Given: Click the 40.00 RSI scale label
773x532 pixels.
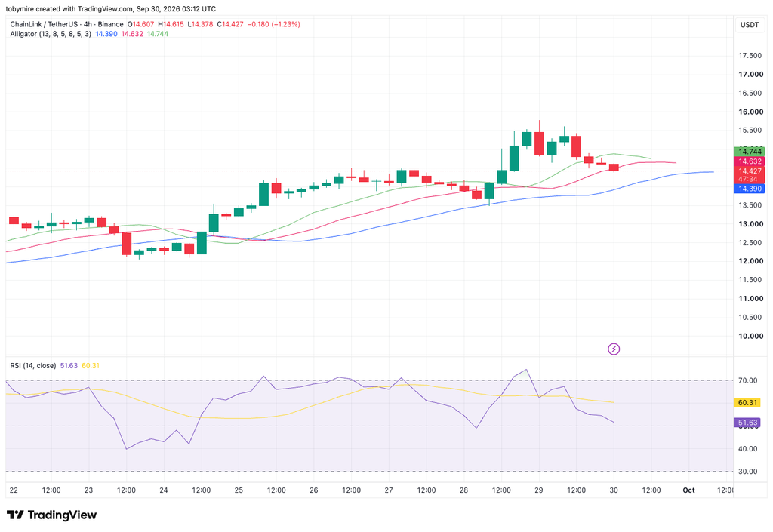Looking at the screenshot, I should pos(748,449).
